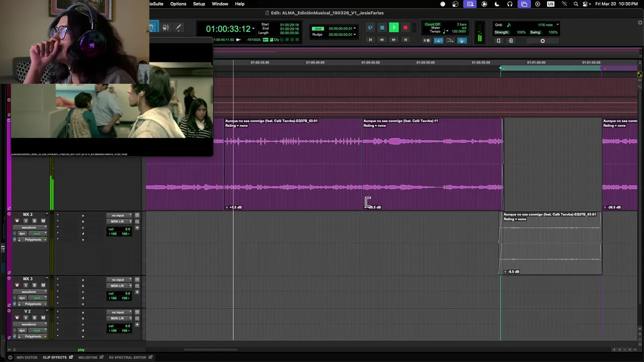Open the Nudge value dropdown
This screenshot has width=644, height=362.
pyautogui.click(x=355, y=34)
